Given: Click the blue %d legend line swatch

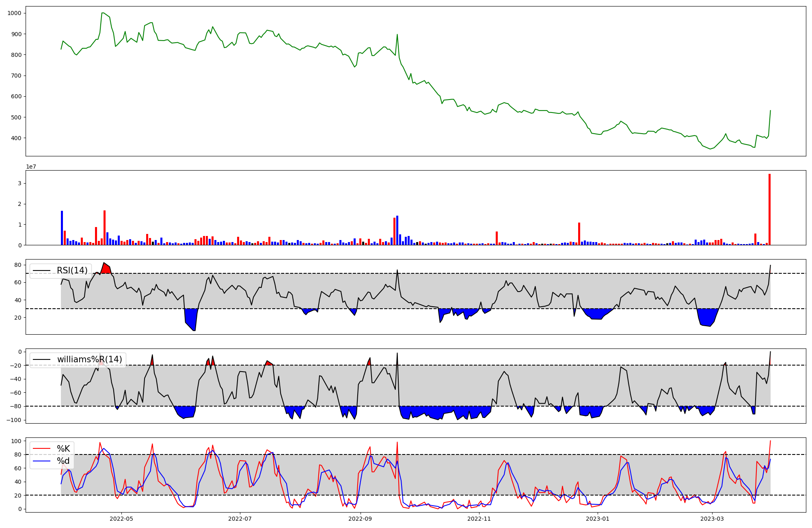Looking at the screenshot, I should (41, 461).
